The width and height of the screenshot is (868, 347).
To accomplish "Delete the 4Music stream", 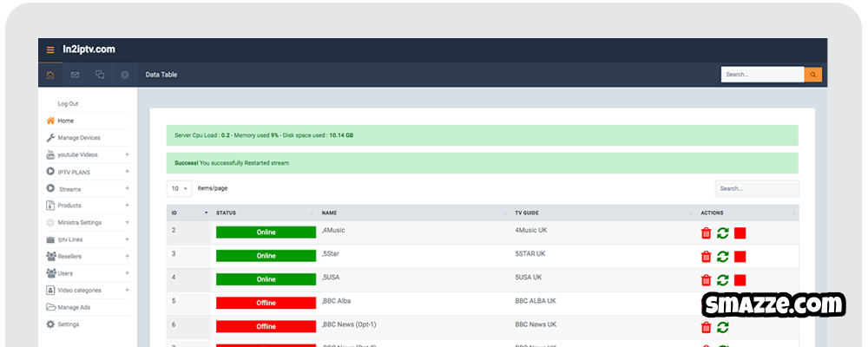I will click(x=706, y=233).
